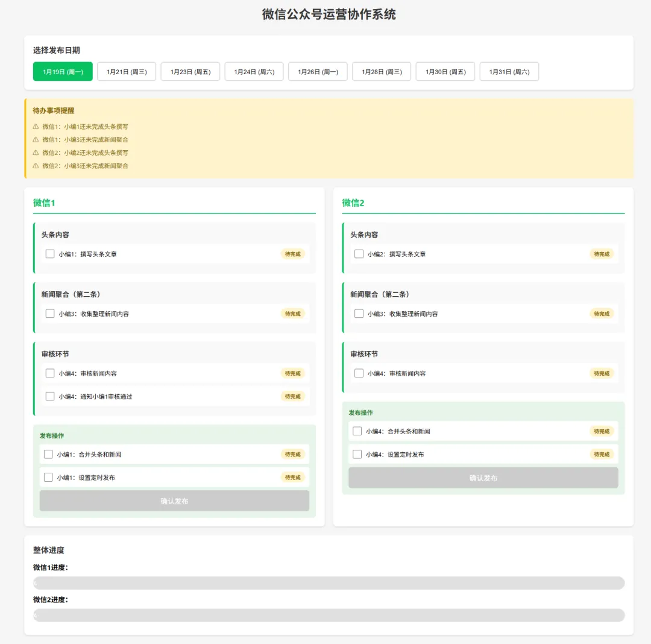Select the 1月31日 (周六) date button
Screen dimensions: 651x644
tap(509, 71)
